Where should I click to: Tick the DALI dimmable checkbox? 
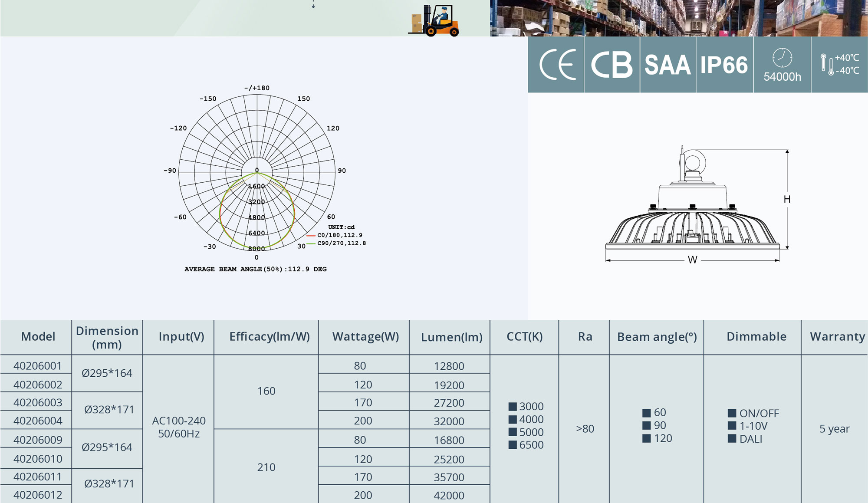pos(732,439)
